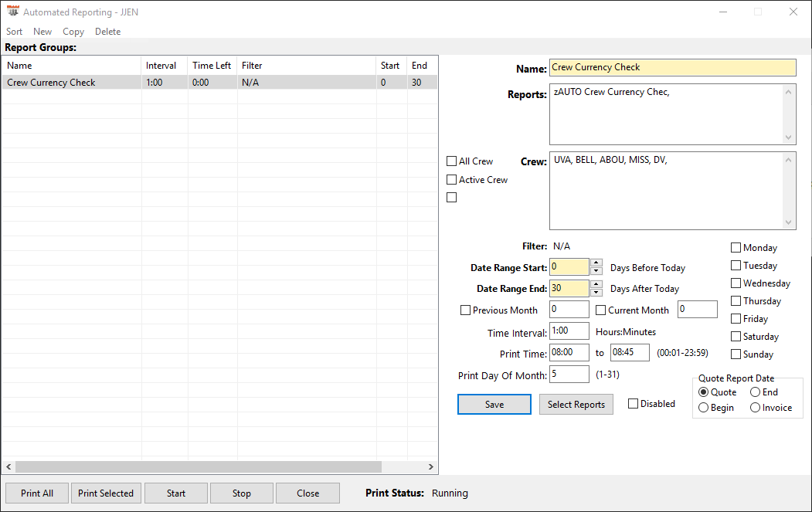The height and width of the screenshot is (512, 812).
Task: Decrease Date Range End with down spinner
Action: tap(596, 293)
